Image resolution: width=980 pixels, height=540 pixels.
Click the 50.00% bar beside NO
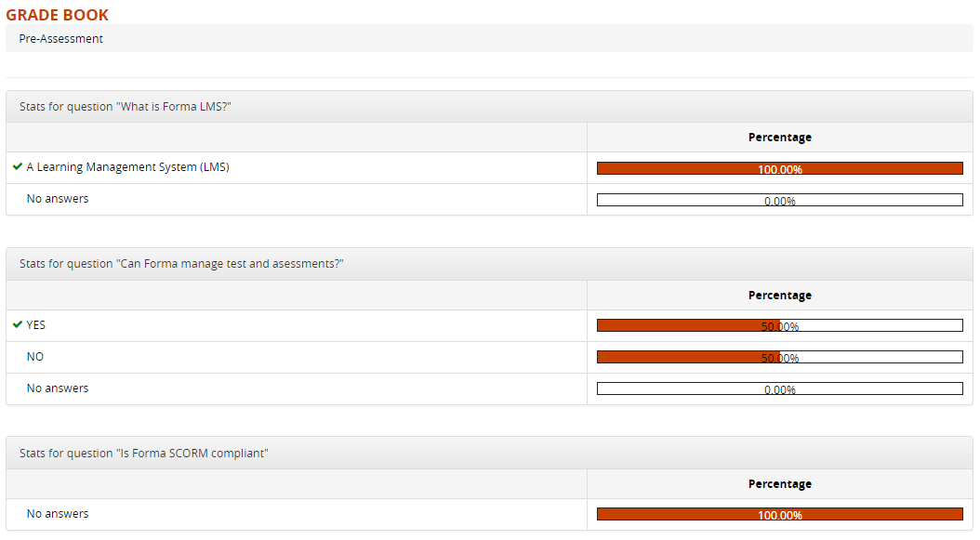click(x=780, y=357)
